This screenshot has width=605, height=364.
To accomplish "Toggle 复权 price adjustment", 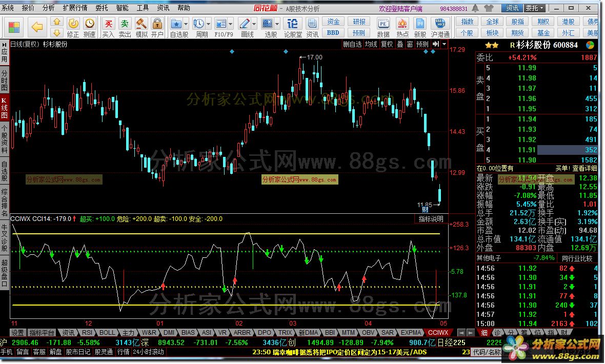I will pyautogui.click(x=387, y=45).
